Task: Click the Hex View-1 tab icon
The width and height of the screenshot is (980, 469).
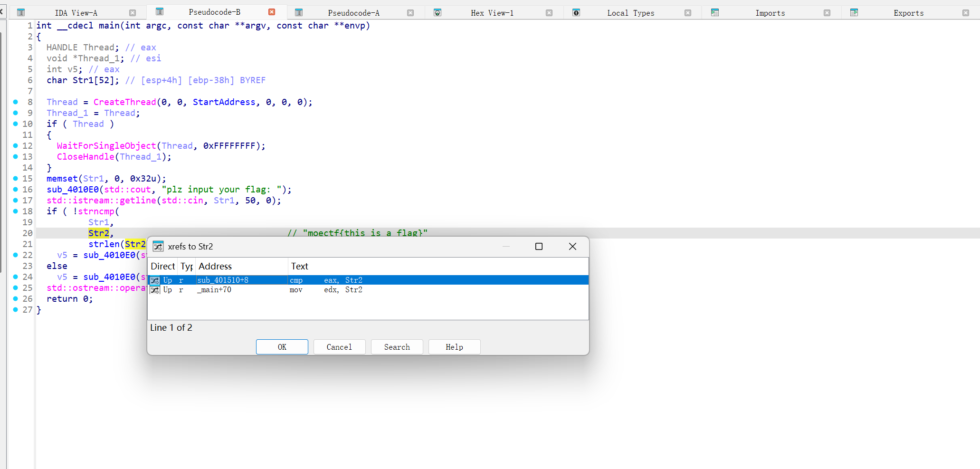Action: (x=438, y=13)
